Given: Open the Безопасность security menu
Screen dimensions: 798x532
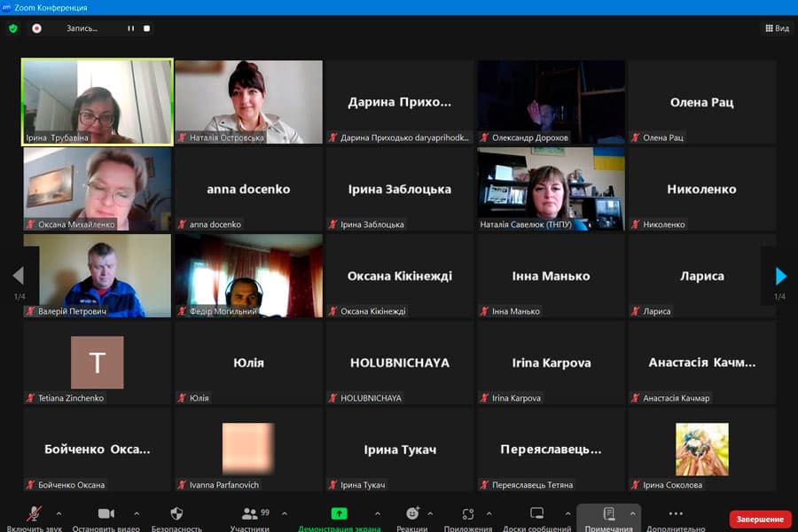Looking at the screenshot, I should tap(176, 518).
